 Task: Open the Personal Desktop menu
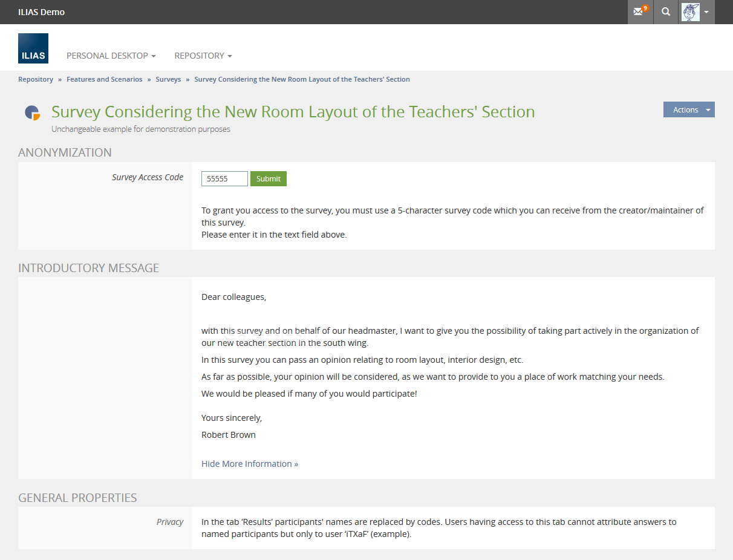(111, 56)
